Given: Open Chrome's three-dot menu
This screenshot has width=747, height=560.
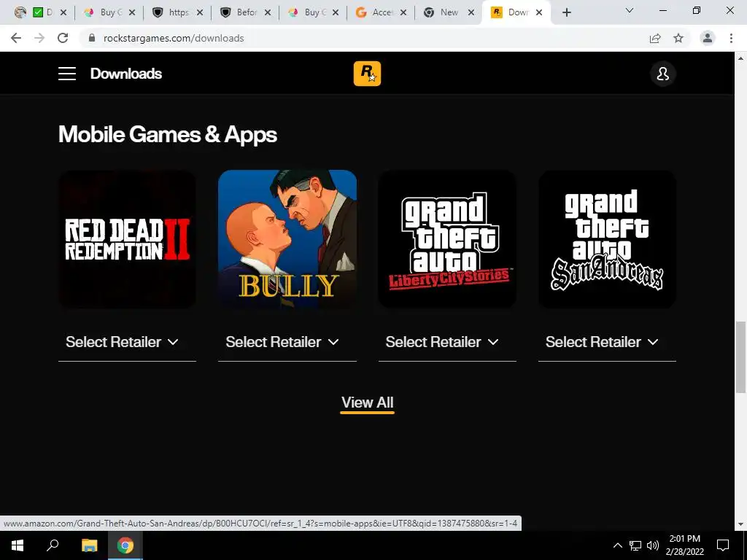Looking at the screenshot, I should point(731,38).
